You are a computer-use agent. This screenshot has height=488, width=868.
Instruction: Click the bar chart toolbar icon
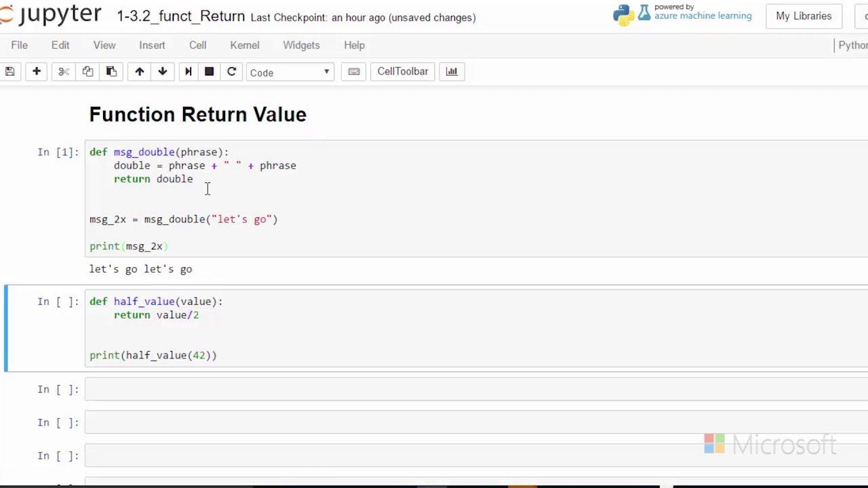(x=452, y=71)
